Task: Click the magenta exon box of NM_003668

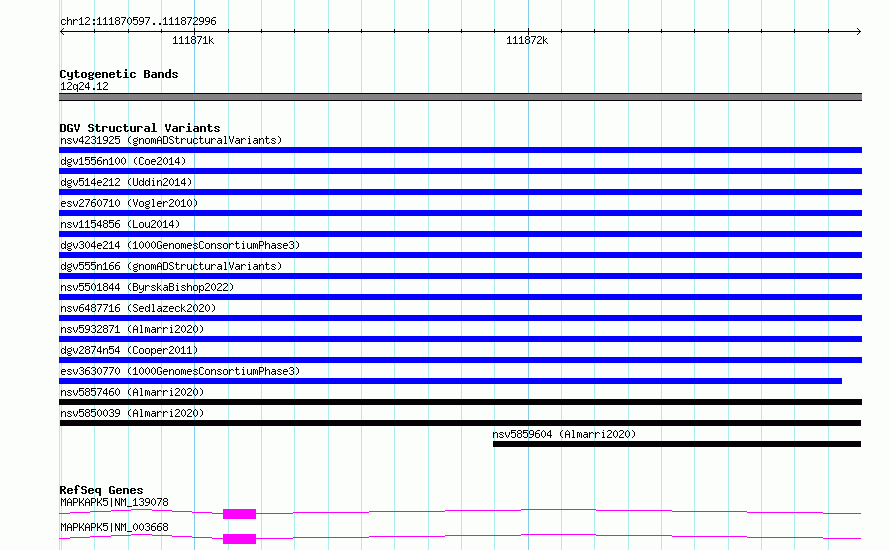Action: [x=240, y=539]
